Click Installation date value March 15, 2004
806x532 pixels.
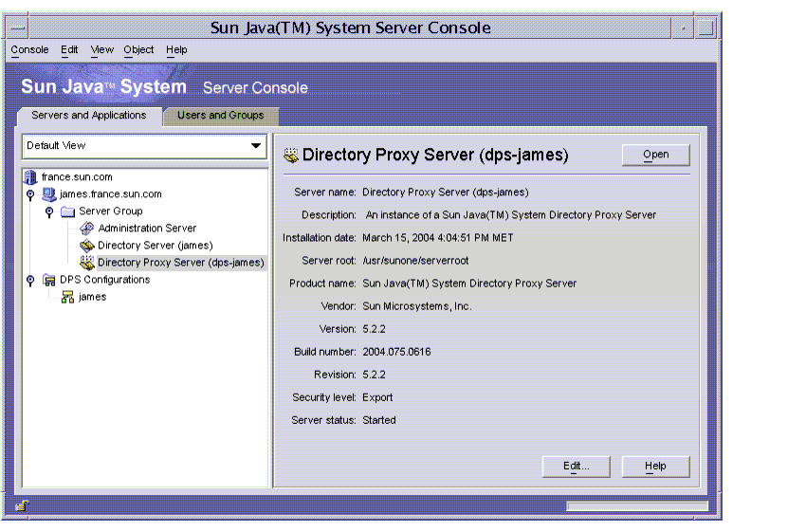tap(437, 238)
